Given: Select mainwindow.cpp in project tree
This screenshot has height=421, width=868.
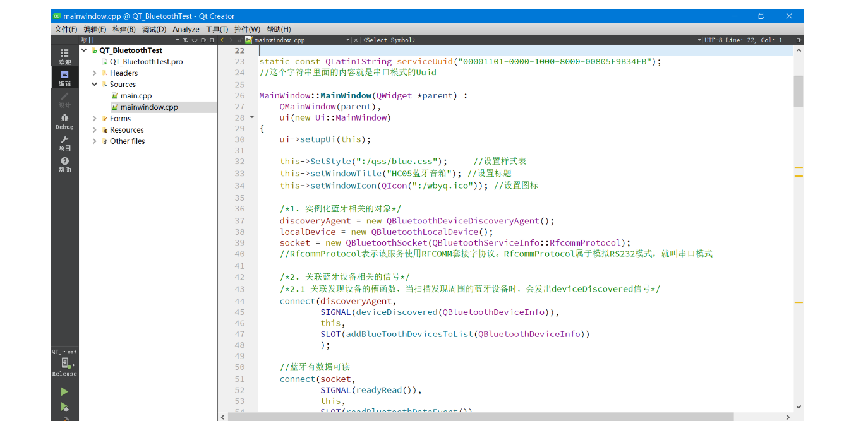Looking at the screenshot, I should point(149,107).
